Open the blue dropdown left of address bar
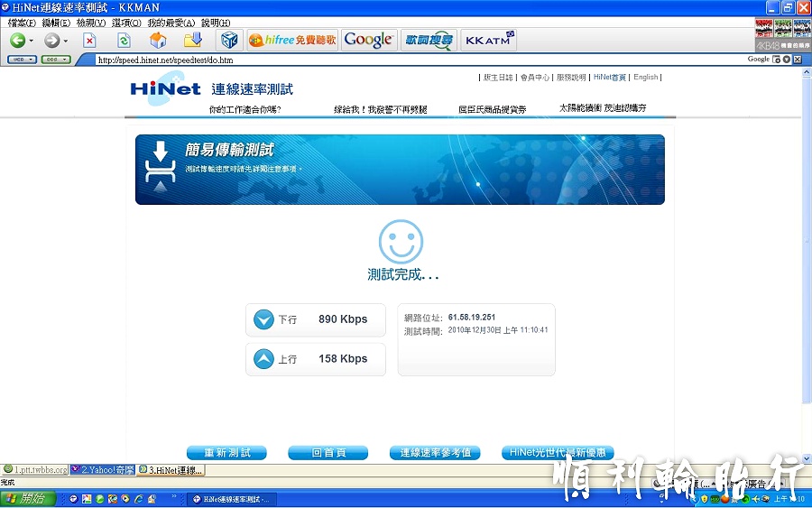 click(22, 60)
